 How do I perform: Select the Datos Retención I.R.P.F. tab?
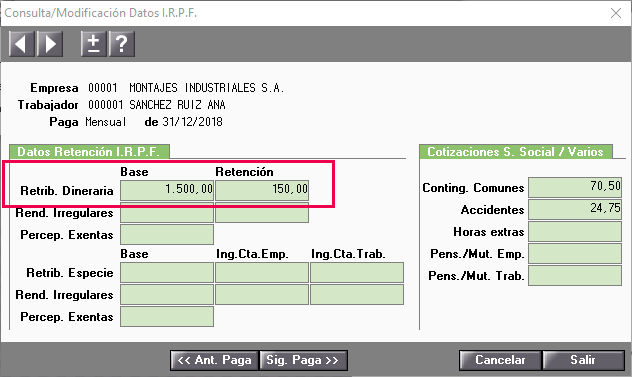[x=89, y=152]
